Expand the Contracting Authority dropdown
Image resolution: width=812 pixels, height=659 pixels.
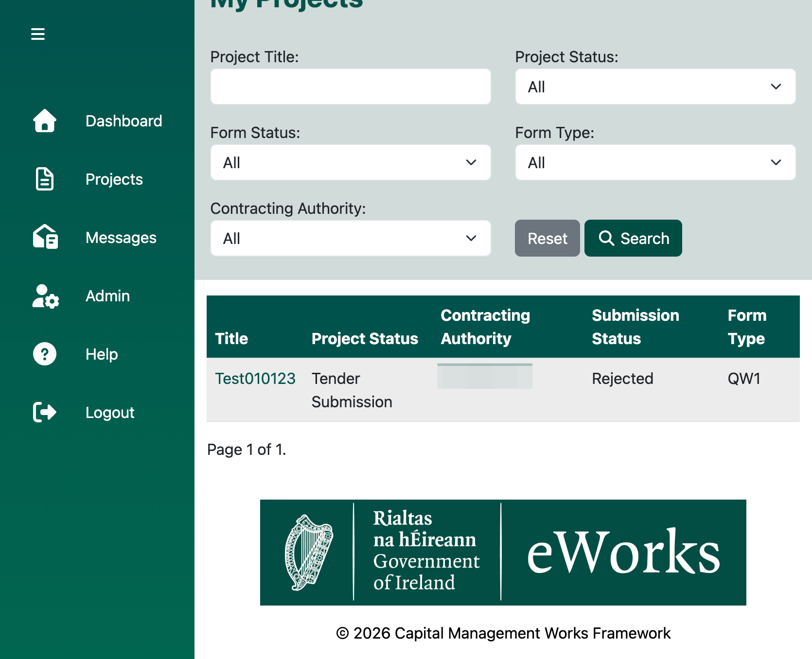[x=351, y=238]
